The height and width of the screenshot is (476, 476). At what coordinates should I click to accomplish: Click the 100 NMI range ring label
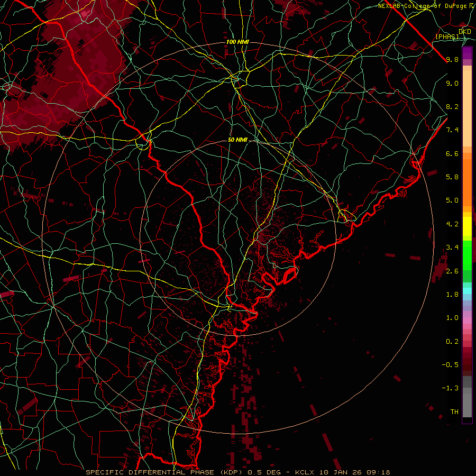237,42
